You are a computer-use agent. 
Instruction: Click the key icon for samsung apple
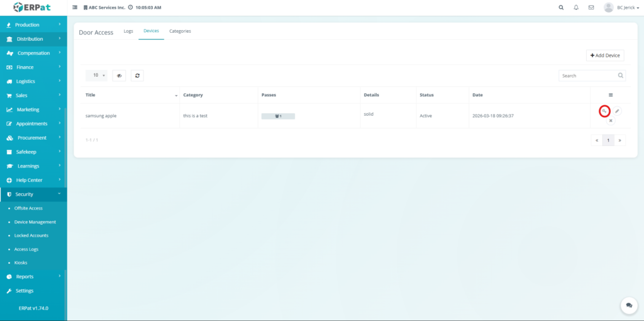point(604,111)
